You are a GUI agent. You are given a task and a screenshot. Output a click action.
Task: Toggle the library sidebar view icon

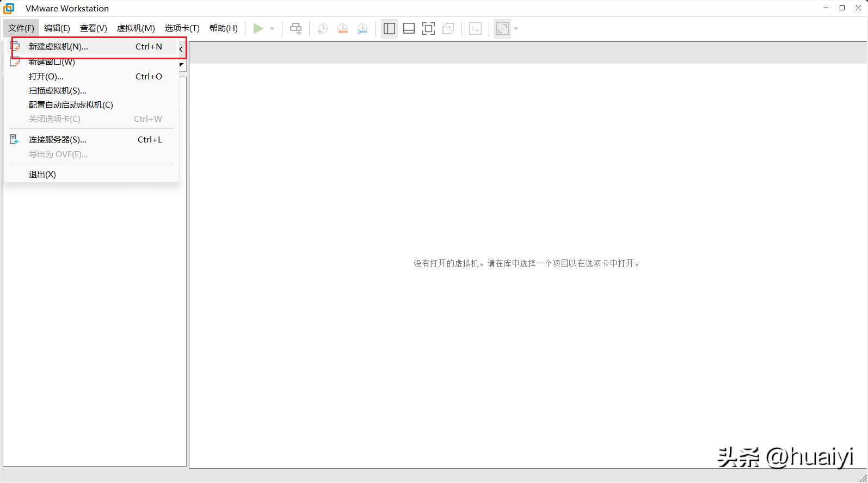click(389, 28)
